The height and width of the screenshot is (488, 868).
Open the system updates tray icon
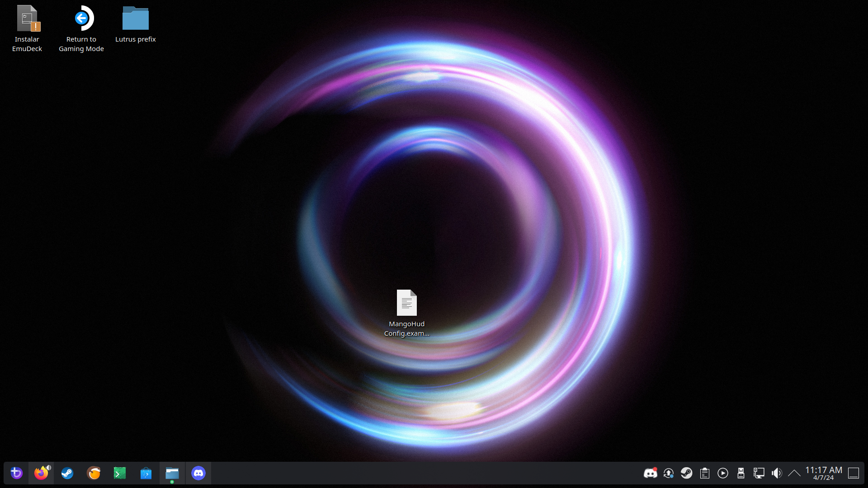[x=668, y=473]
